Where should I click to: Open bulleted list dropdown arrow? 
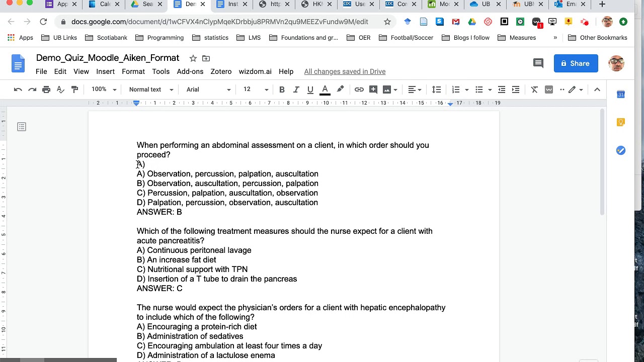click(x=490, y=89)
